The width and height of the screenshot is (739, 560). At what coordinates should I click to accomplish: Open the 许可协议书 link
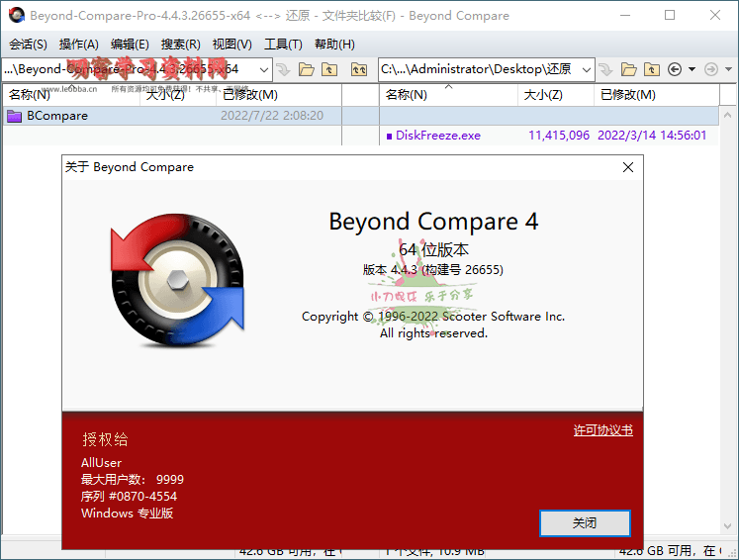tap(602, 430)
